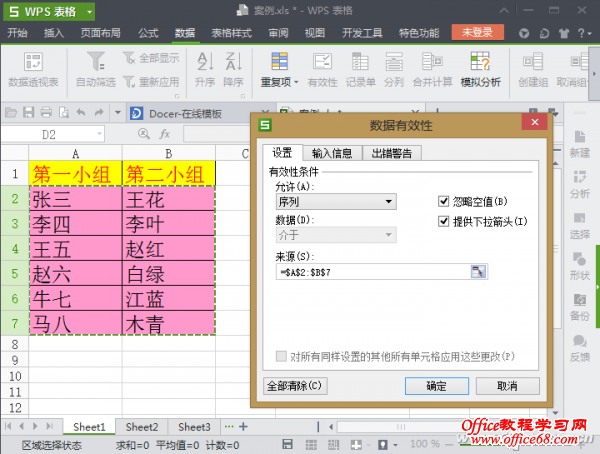Screen dimensions: 600x454
Task: Toggle the 忽略空值 checkbox
Action: click(x=444, y=201)
